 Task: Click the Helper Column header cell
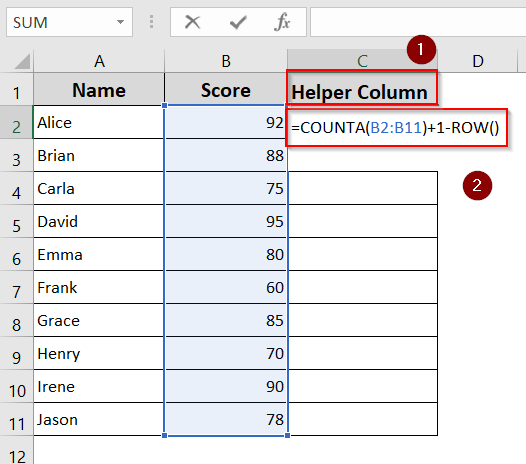pyautogui.click(x=362, y=88)
